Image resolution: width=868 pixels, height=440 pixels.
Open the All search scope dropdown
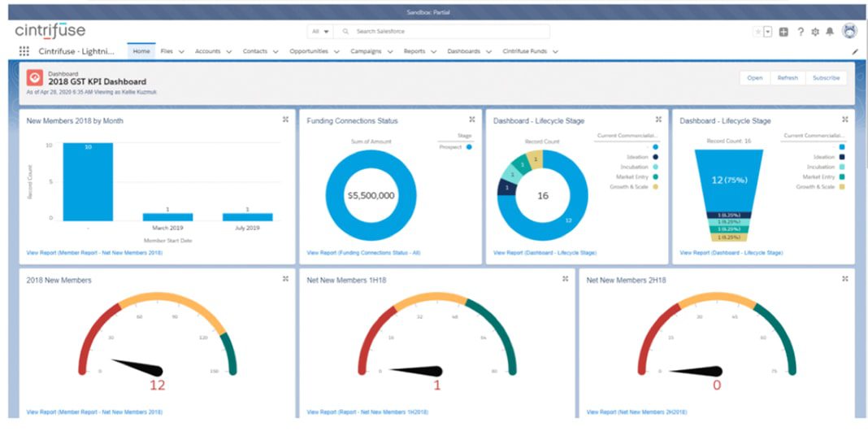[320, 32]
